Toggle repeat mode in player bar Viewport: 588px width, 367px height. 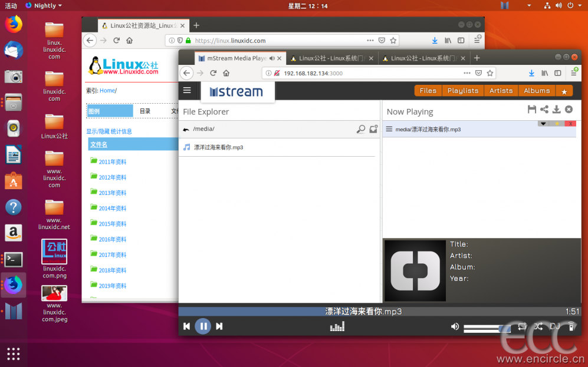tap(522, 326)
